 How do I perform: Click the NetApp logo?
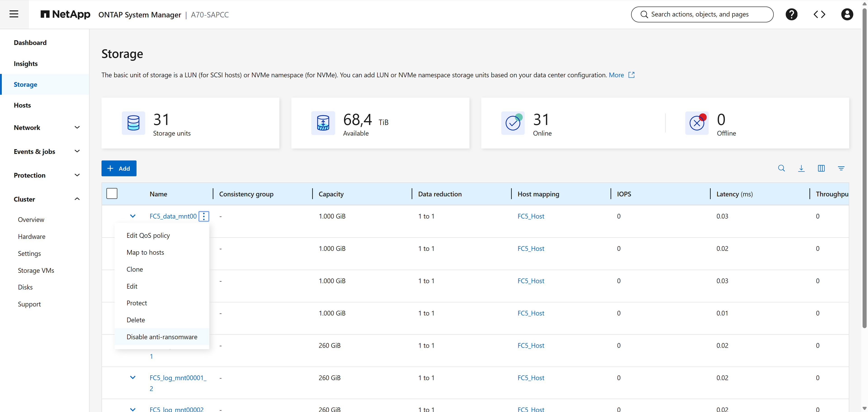[x=65, y=14]
